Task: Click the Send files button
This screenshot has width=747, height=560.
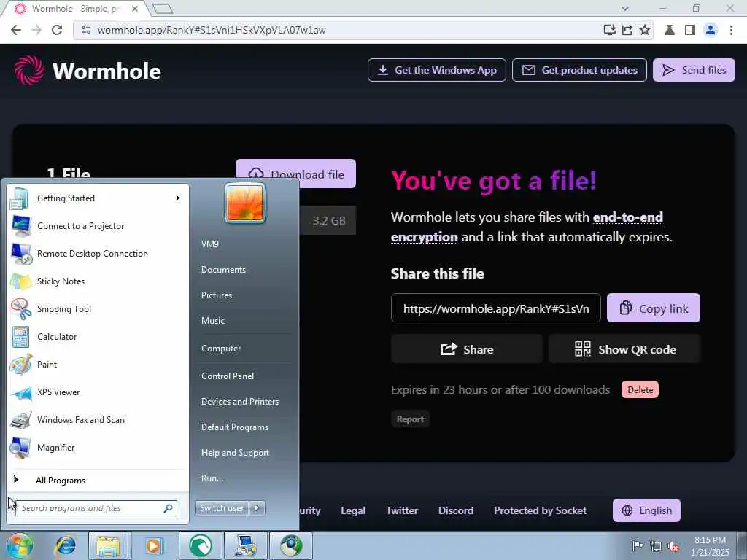Action: pyautogui.click(x=694, y=70)
